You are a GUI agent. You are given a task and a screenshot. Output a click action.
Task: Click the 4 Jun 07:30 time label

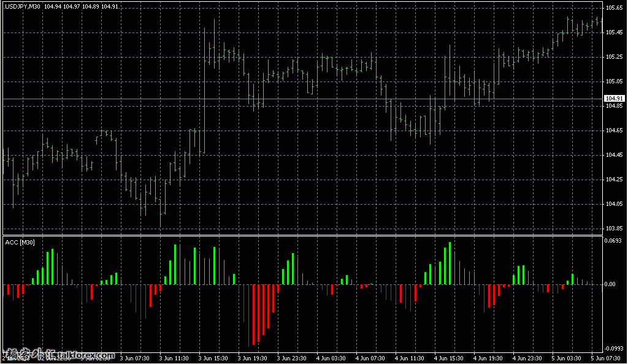[370, 358]
